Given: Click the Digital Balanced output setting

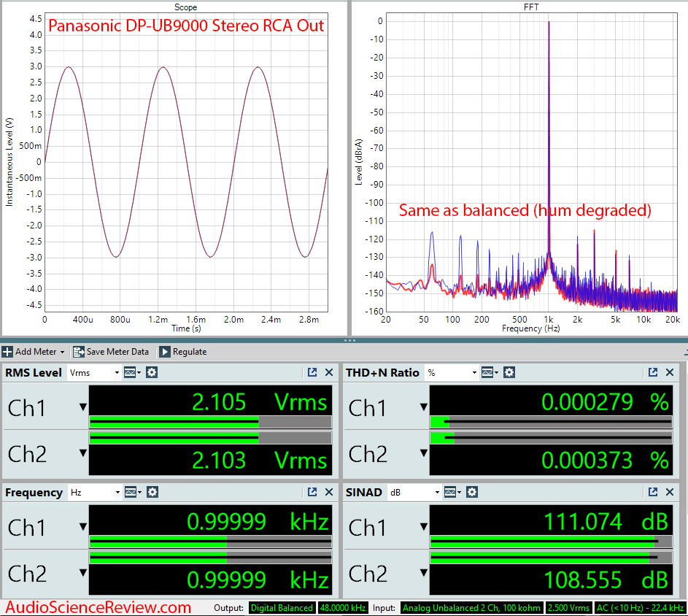Looking at the screenshot, I should [282, 608].
